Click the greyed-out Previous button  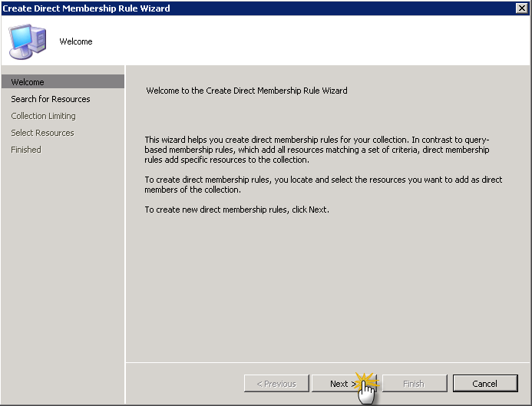click(x=276, y=384)
